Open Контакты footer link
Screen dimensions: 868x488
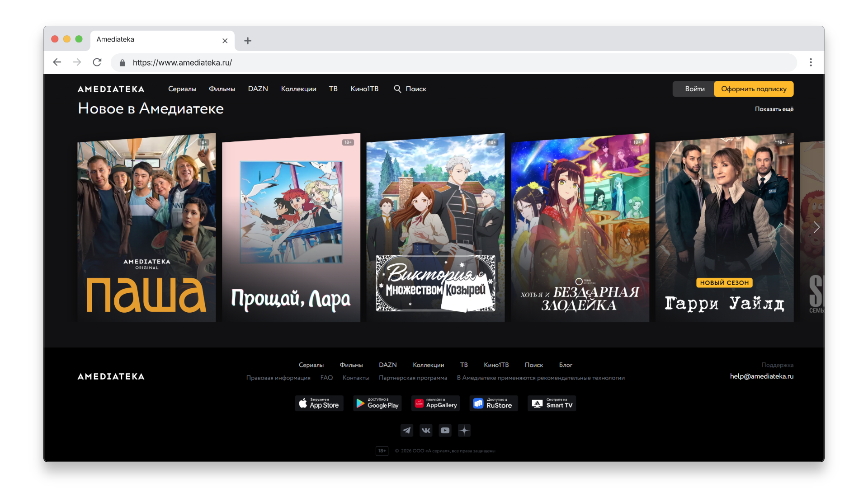point(356,378)
